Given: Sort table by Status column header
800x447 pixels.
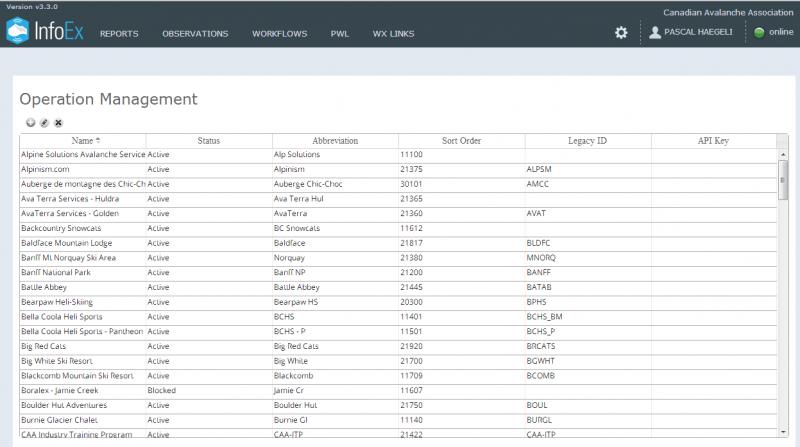Looking at the screenshot, I should point(209,141).
